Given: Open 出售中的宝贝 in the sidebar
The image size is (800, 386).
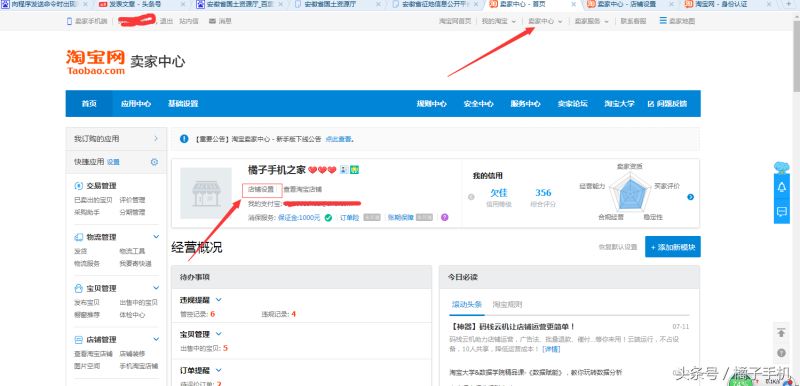Looking at the screenshot, I should [139, 302].
